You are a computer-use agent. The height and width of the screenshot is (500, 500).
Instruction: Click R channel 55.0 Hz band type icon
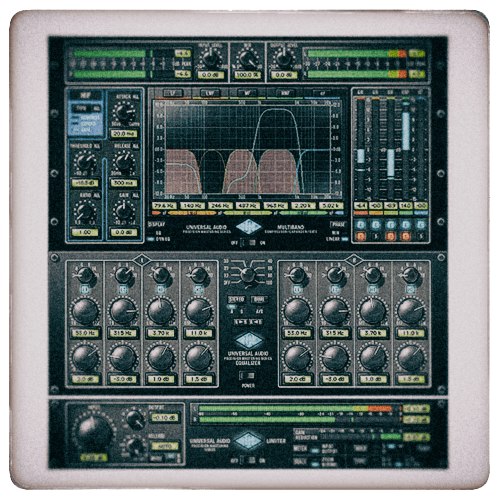297,289
